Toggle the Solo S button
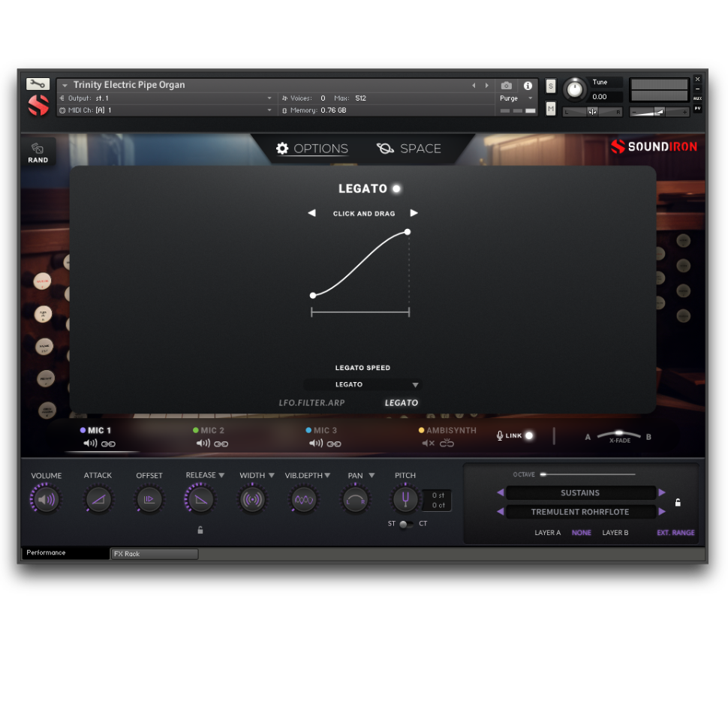 551,86
